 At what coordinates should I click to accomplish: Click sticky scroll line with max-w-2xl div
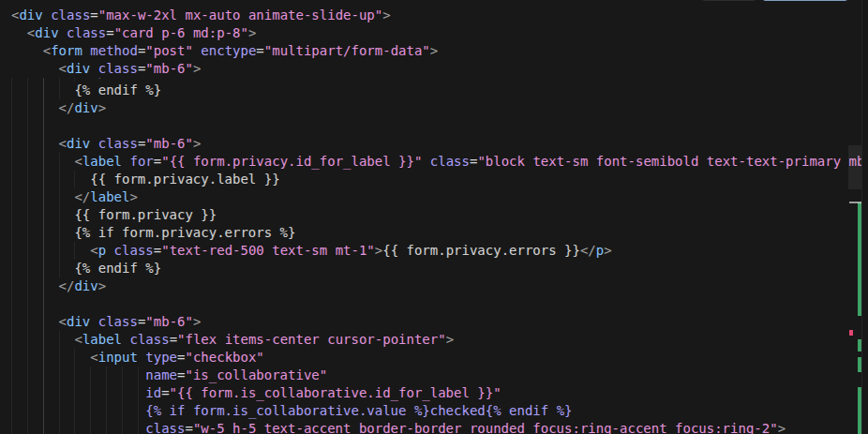201,15
